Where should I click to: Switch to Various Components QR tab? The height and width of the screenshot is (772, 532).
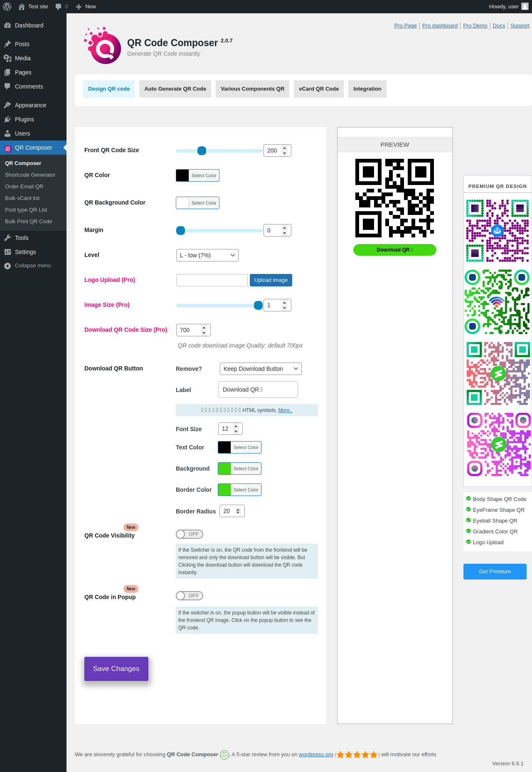(x=253, y=89)
